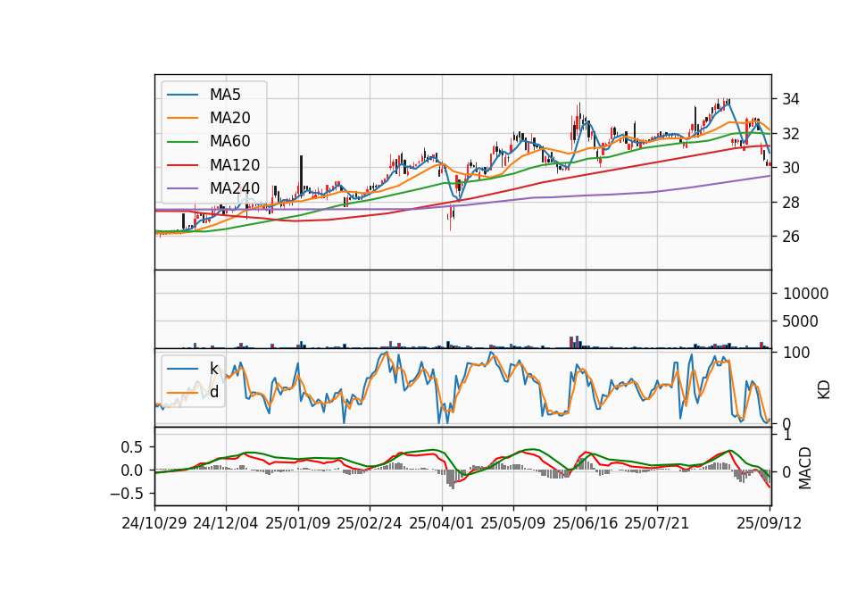This screenshot has width=857, height=616.
Task: Click the red MA120 legend line
Action: 182,165
